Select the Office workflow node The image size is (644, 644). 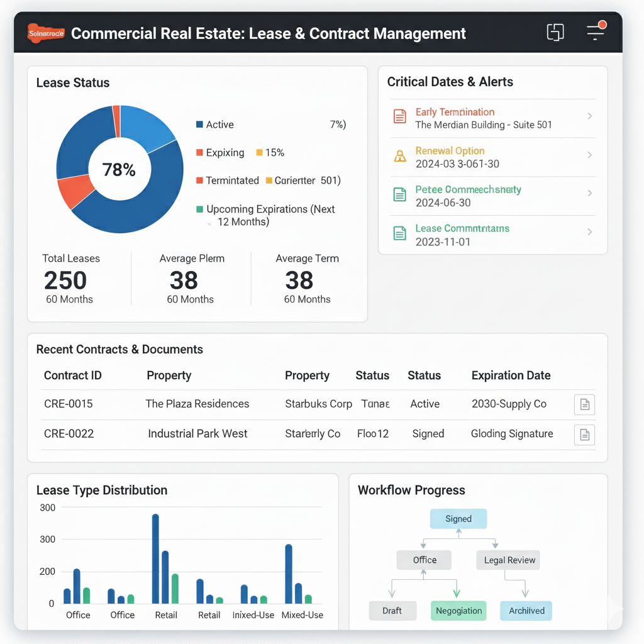coord(424,560)
